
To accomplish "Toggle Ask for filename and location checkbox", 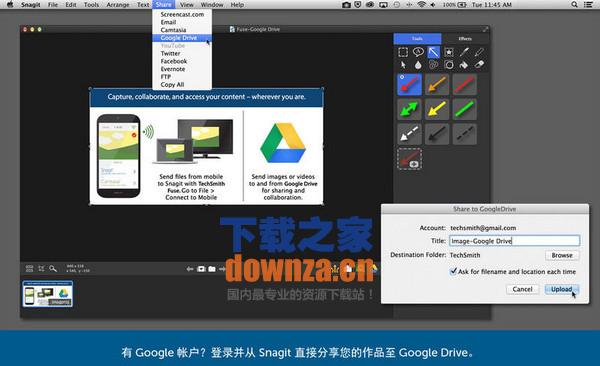I will pos(453,271).
